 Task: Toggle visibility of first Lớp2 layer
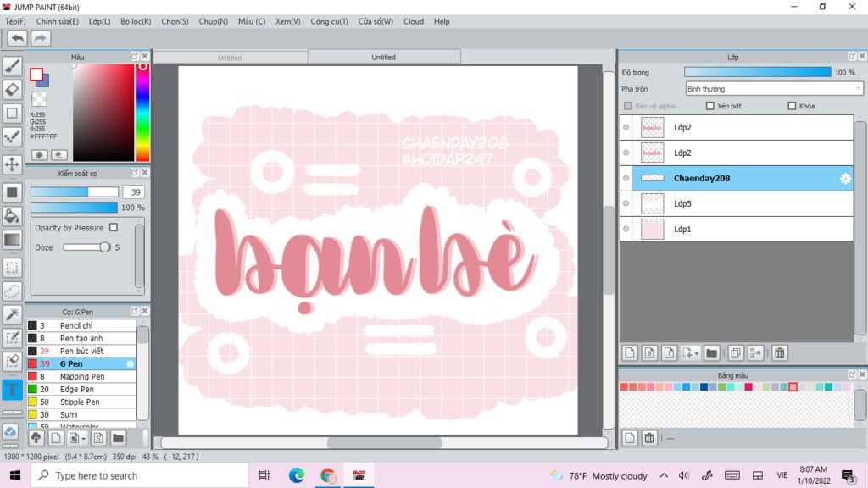tap(626, 127)
